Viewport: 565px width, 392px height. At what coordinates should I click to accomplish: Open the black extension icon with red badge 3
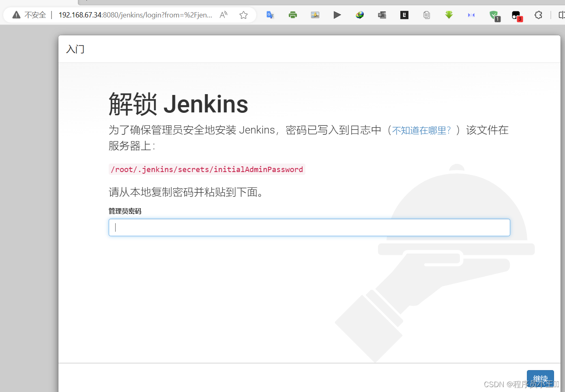(517, 16)
